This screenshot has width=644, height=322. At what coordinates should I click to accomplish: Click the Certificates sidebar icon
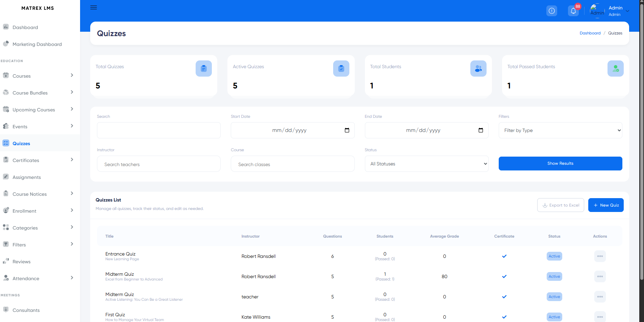(6, 160)
